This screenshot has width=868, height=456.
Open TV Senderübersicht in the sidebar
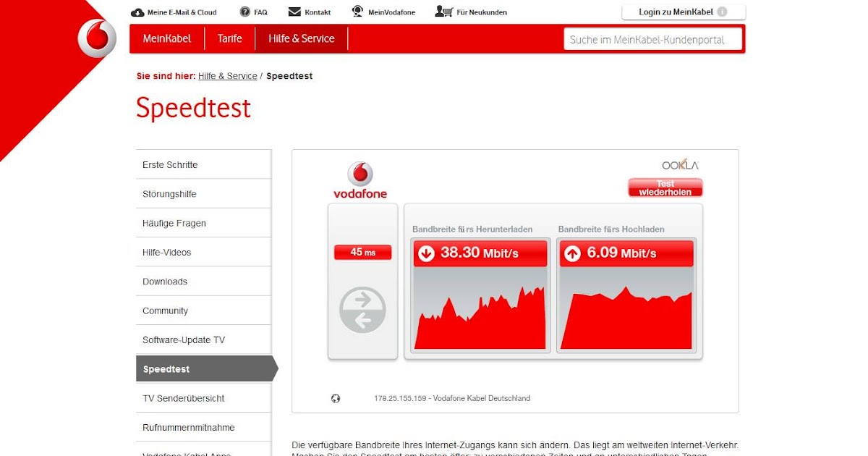203,398
